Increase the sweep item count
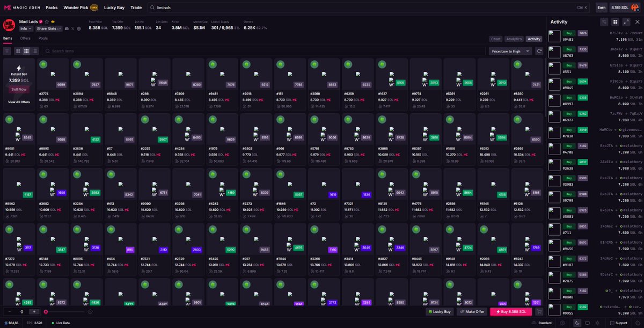Viewport: 644px width, 328px height. 34,311
